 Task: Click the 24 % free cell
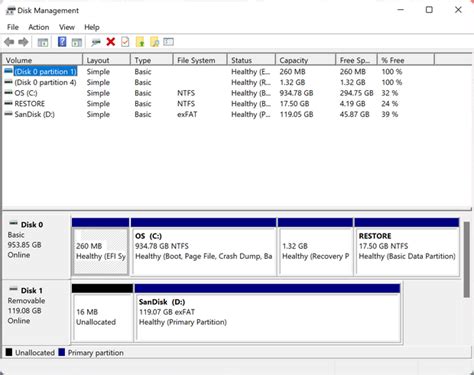point(390,103)
